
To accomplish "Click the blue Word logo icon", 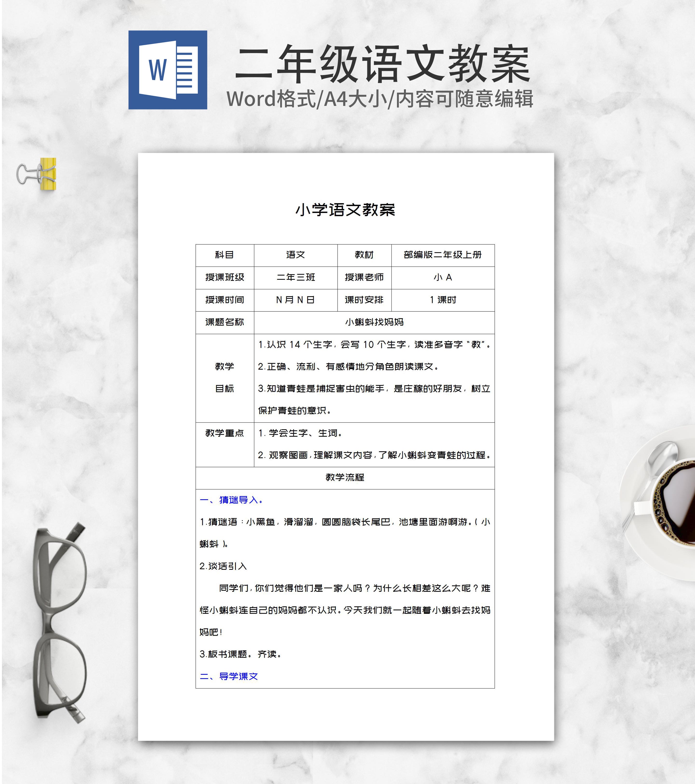I will (x=168, y=70).
